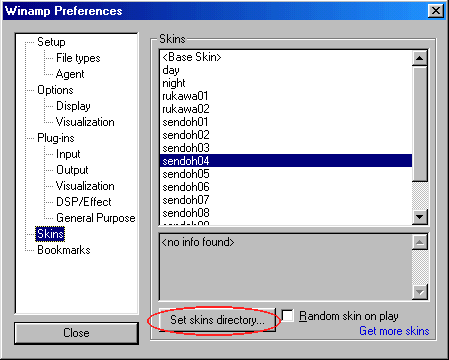Open General Purpose plug-ins page
The height and width of the screenshot is (360, 449).
[96, 218]
